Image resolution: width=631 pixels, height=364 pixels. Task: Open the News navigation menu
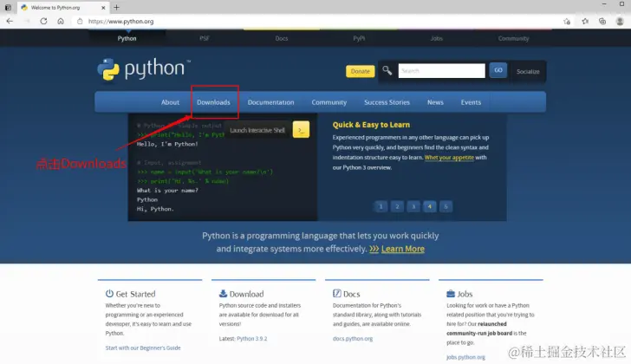435,102
